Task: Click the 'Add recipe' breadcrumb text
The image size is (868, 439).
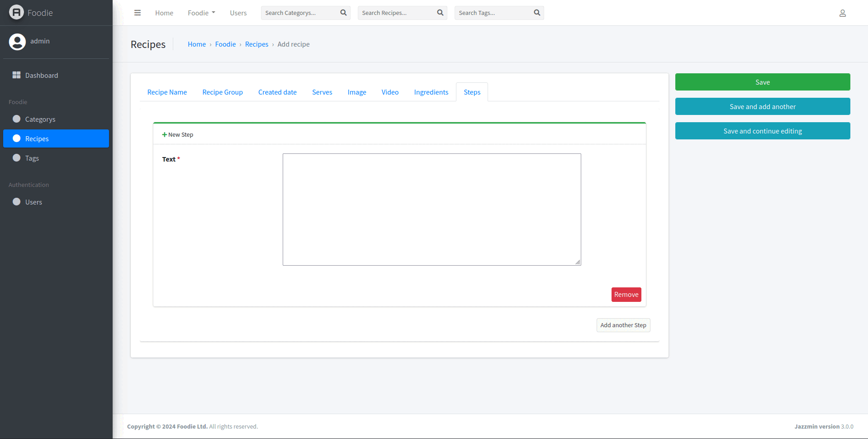Action: coord(294,44)
